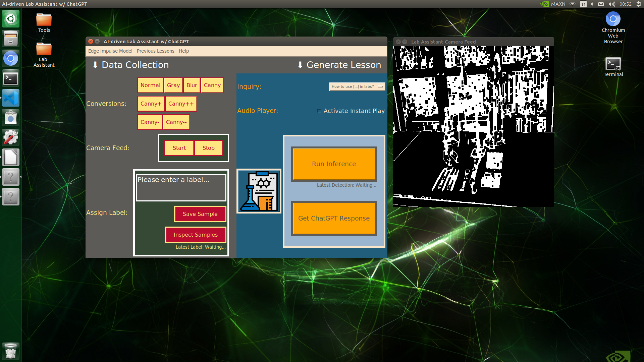Click Inspect Samples button
This screenshot has width=644, height=362.
point(196,235)
